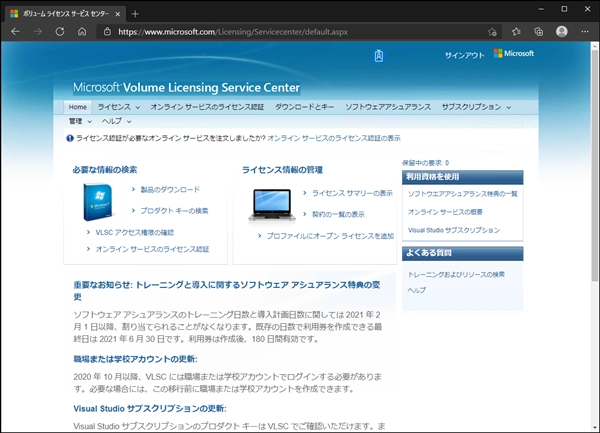Expand the ヘルプ dropdown menu
The height and width of the screenshot is (433, 600).
(x=116, y=121)
